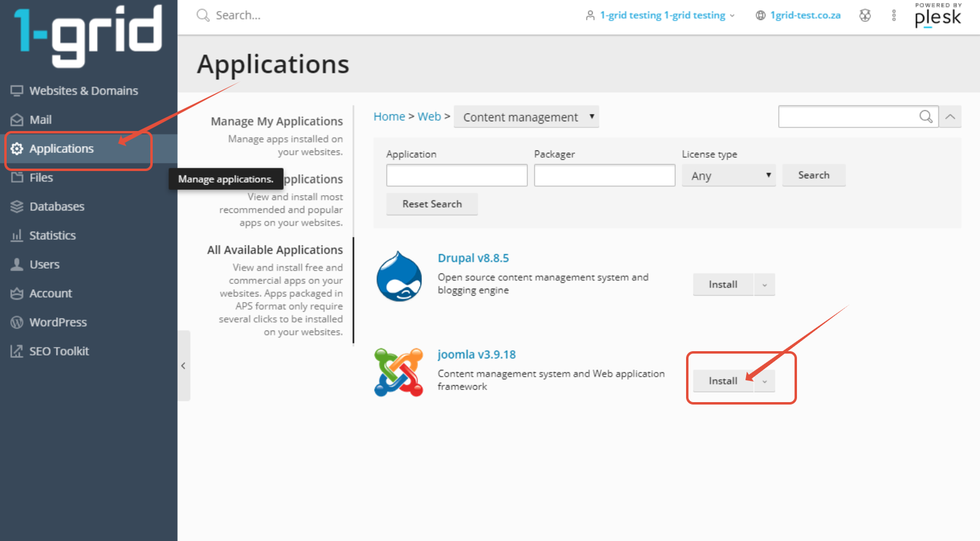This screenshot has width=980, height=541.
Task: Click the magnifier icon in top search
Action: (x=203, y=15)
